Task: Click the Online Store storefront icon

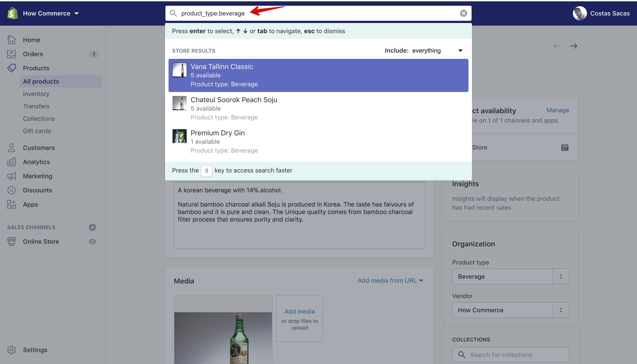Action: [x=12, y=241]
